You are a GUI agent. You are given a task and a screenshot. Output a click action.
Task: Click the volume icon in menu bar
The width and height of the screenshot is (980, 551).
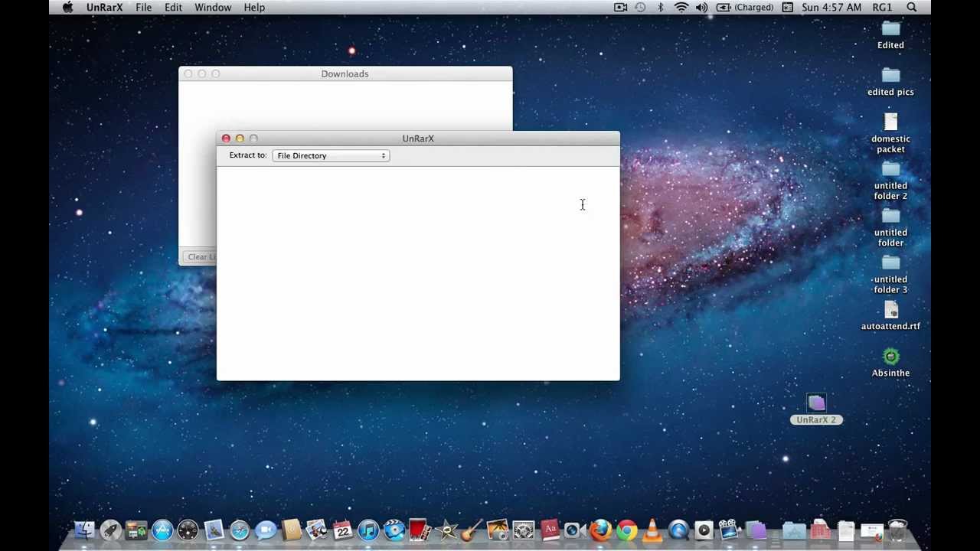click(701, 8)
